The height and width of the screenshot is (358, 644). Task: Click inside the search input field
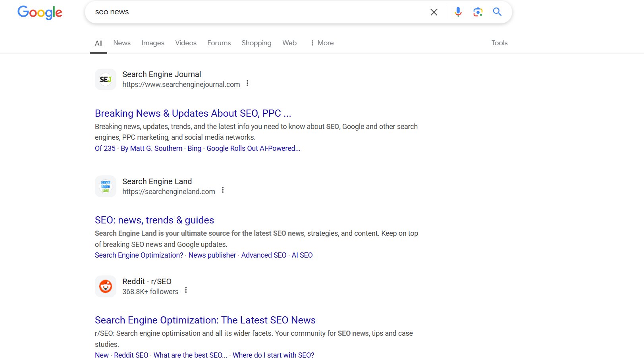pos(238,12)
